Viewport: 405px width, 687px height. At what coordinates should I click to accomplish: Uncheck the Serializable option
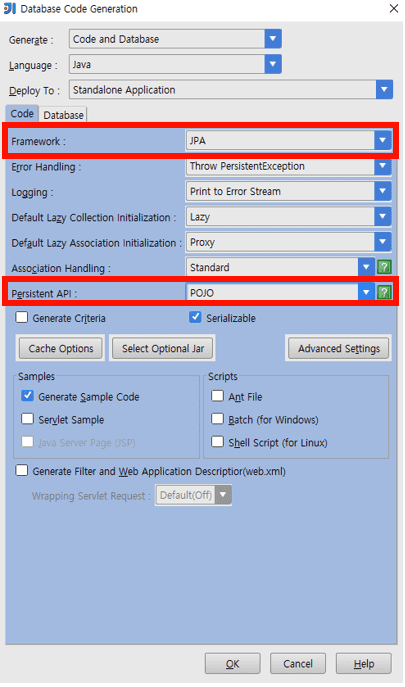195,317
